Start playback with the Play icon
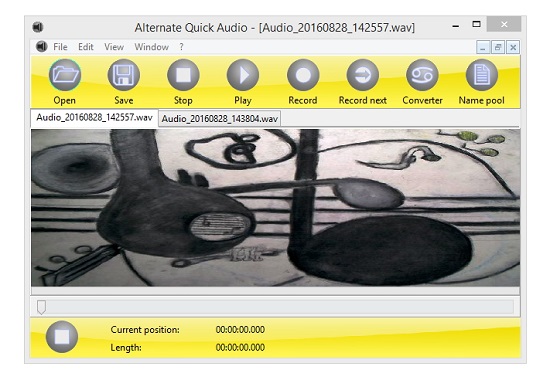The width and height of the screenshot is (550, 380). [243, 75]
